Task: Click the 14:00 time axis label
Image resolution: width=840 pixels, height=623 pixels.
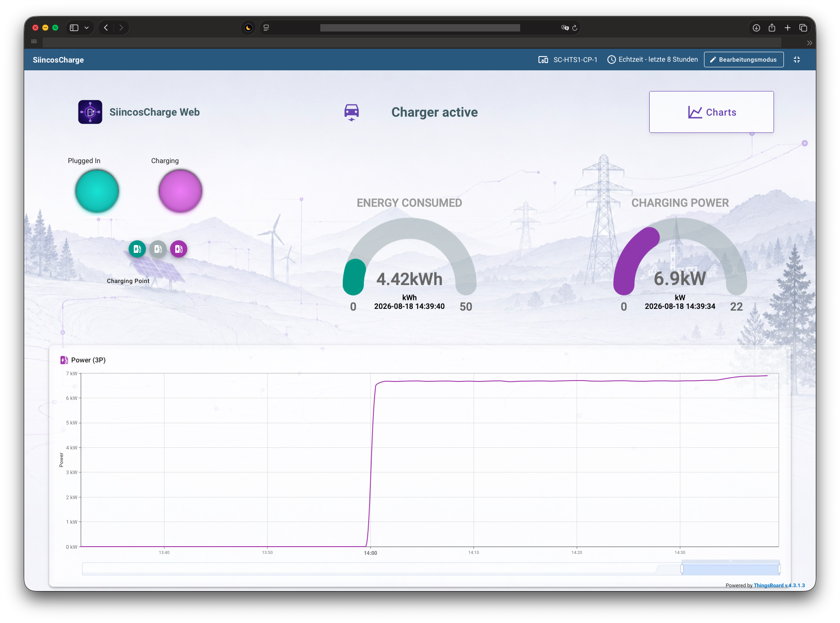Action: click(x=370, y=553)
